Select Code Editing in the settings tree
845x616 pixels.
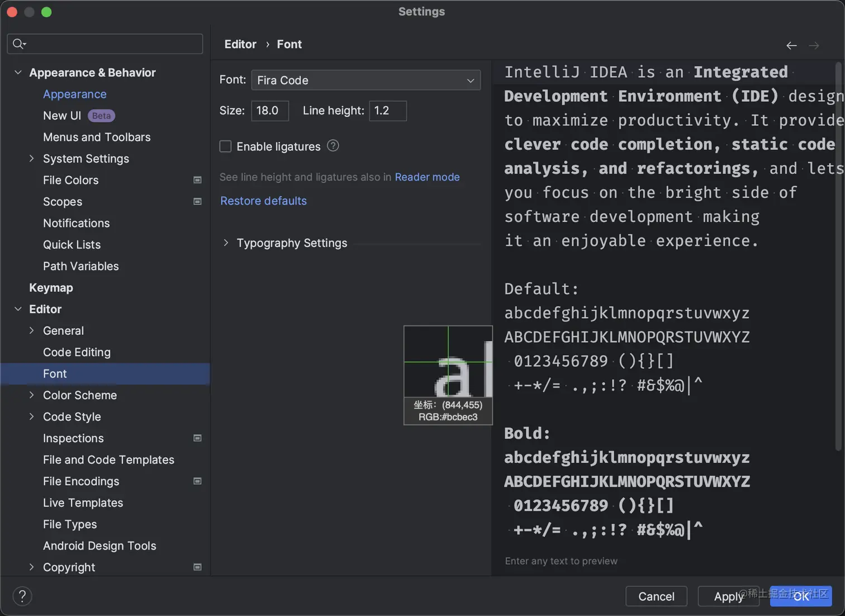[x=77, y=352]
